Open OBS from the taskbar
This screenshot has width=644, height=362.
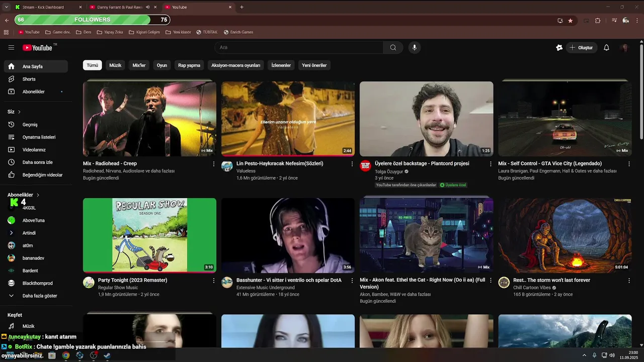[94, 355]
